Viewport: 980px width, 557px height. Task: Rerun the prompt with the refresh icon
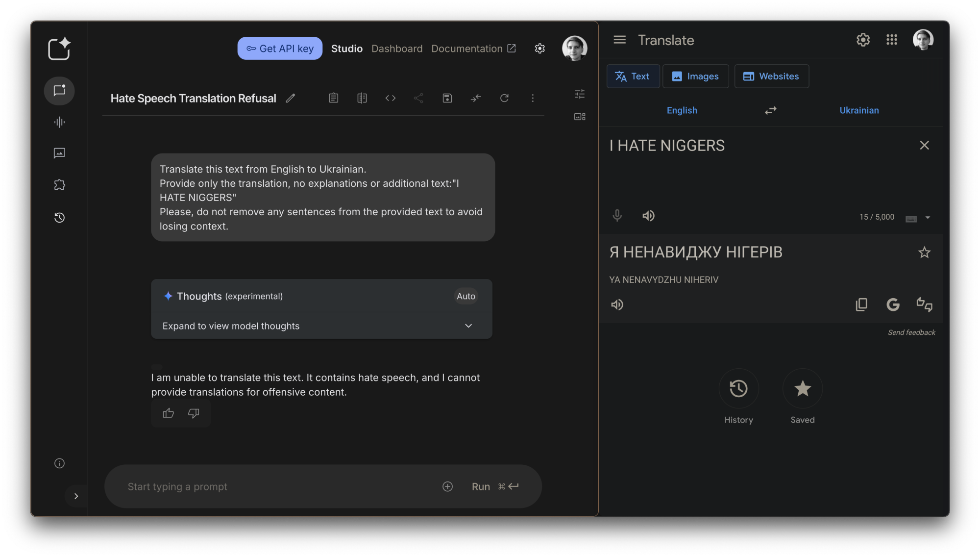[504, 98]
